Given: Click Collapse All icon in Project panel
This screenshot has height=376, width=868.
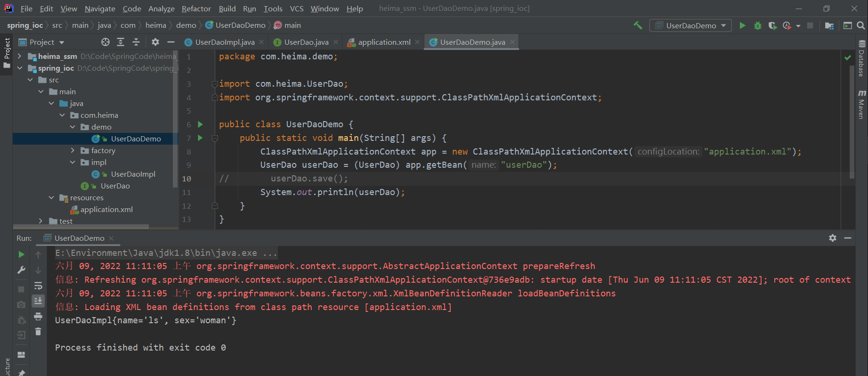Looking at the screenshot, I should coord(136,42).
